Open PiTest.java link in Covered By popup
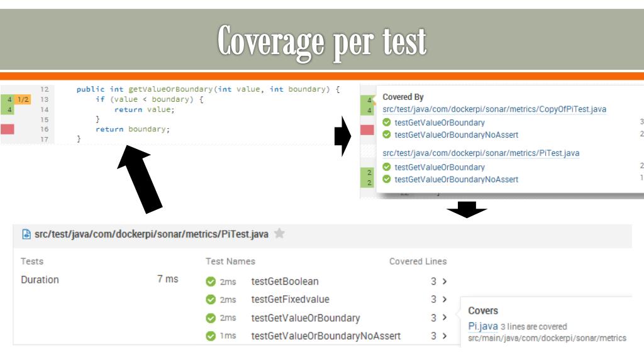 pos(480,153)
